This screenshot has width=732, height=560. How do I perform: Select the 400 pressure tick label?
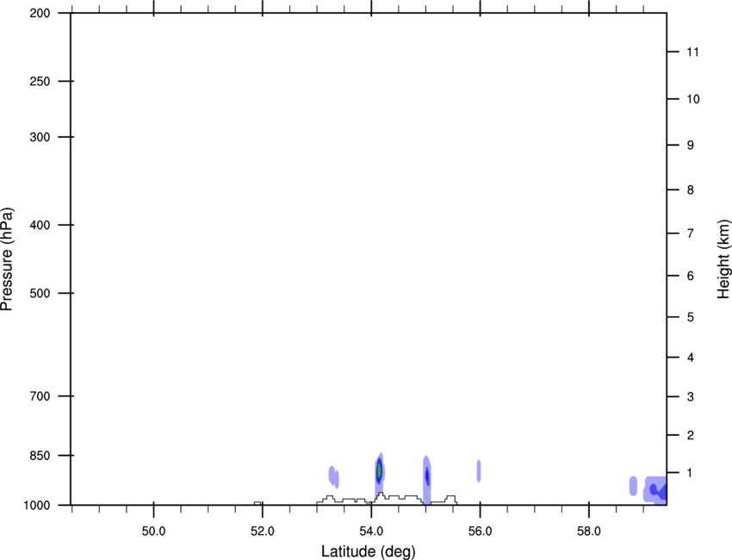(40, 225)
